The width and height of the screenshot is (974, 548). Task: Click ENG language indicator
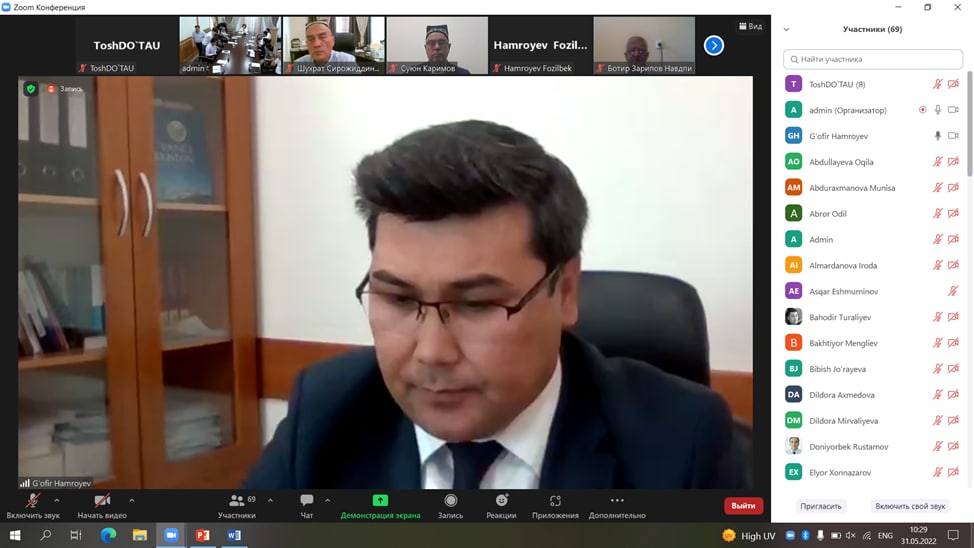click(x=885, y=536)
